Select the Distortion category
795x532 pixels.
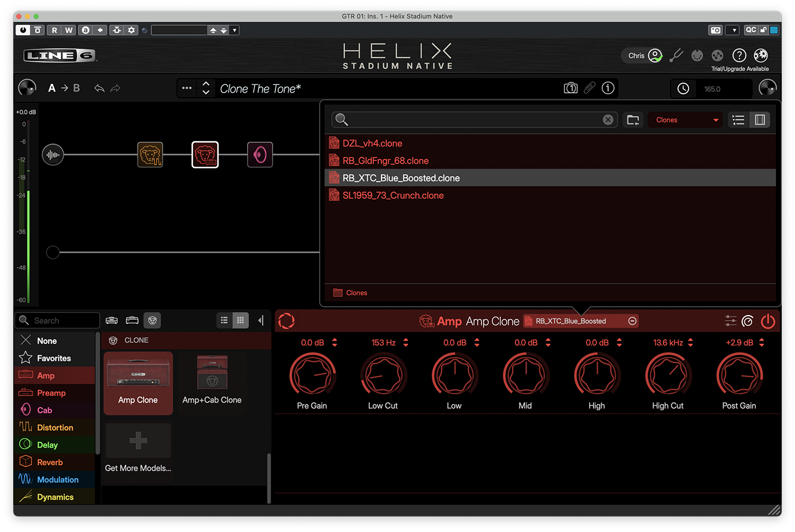point(55,428)
